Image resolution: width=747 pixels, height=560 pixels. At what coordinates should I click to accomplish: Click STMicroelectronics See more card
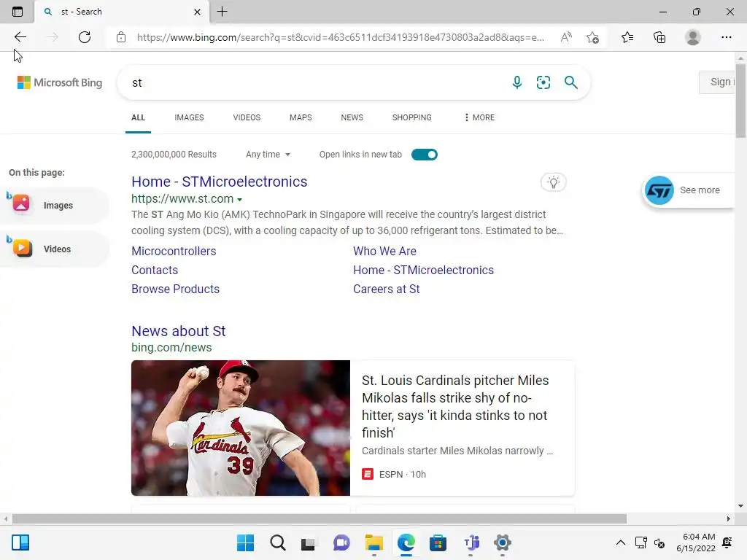point(689,190)
